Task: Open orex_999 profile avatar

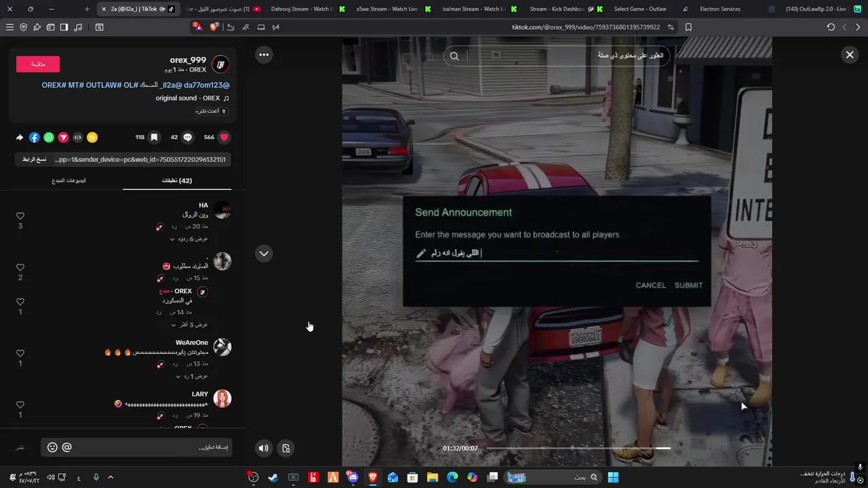Action: [x=220, y=65]
